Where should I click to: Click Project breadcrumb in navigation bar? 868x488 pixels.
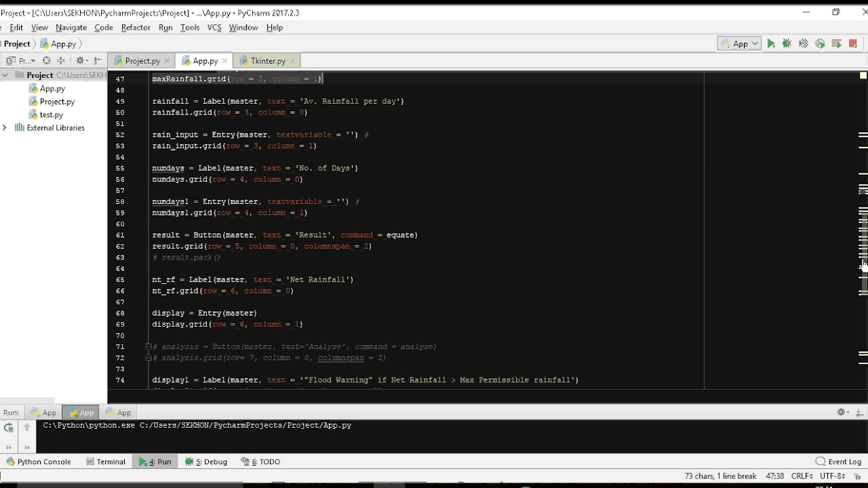tap(17, 43)
